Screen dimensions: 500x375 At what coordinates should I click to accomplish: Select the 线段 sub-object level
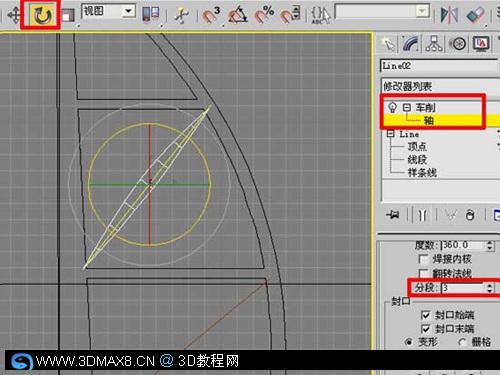[417, 159]
